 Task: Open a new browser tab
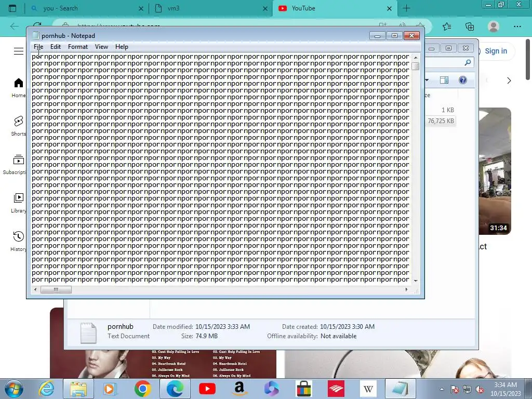click(406, 8)
